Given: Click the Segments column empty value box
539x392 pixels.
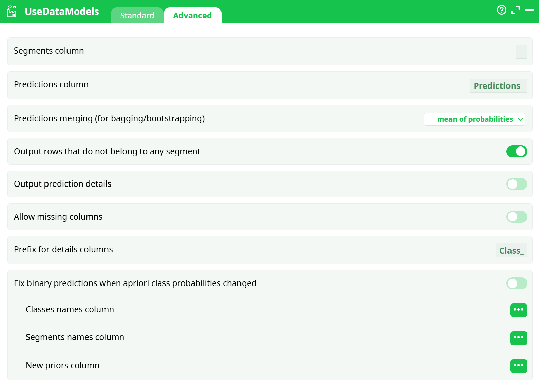Looking at the screenshot, I should tap(521, 52).
